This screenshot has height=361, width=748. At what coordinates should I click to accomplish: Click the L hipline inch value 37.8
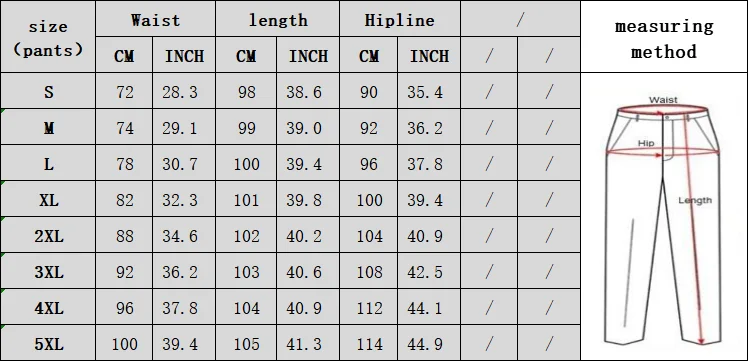[x=425, y=165]
